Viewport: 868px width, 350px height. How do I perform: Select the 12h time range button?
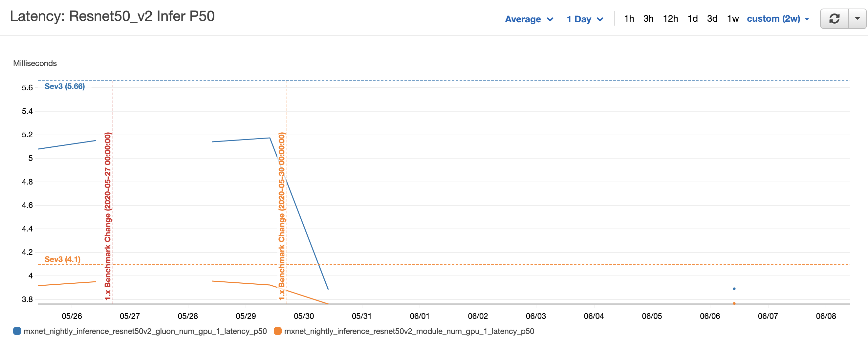[671, 19]
